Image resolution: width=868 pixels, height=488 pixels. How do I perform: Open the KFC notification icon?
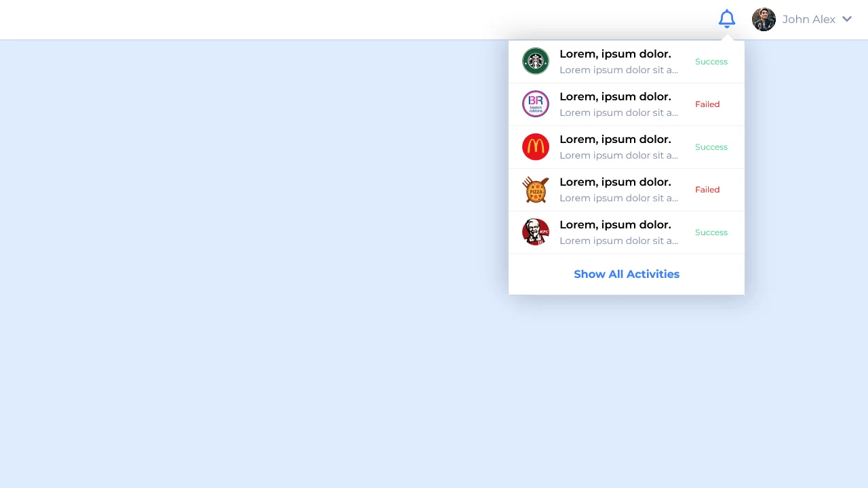(535, 232)
